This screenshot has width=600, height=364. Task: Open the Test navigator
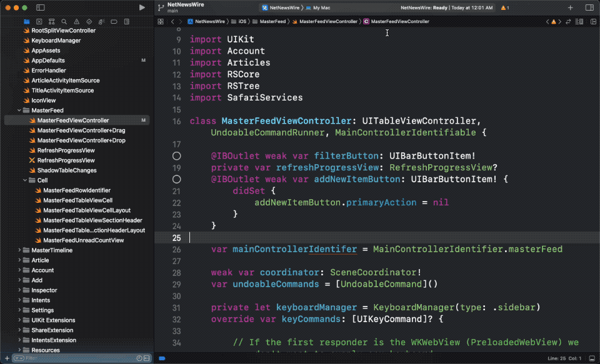[x=89, y=22]
